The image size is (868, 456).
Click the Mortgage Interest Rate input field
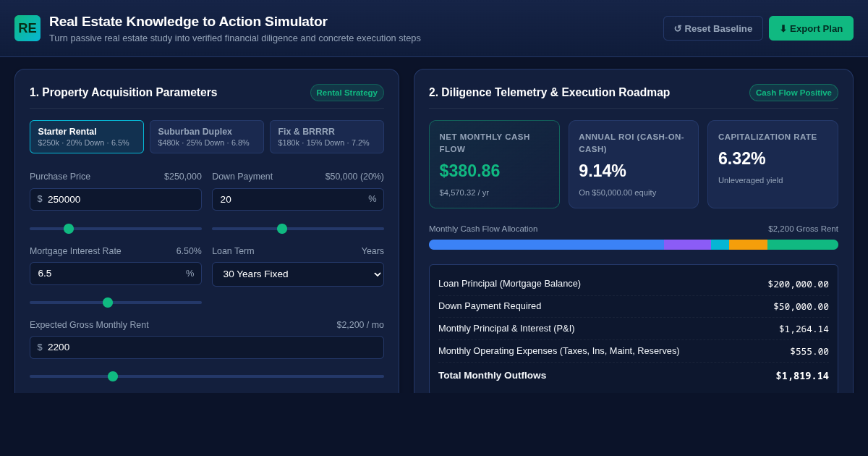point(116,274)
